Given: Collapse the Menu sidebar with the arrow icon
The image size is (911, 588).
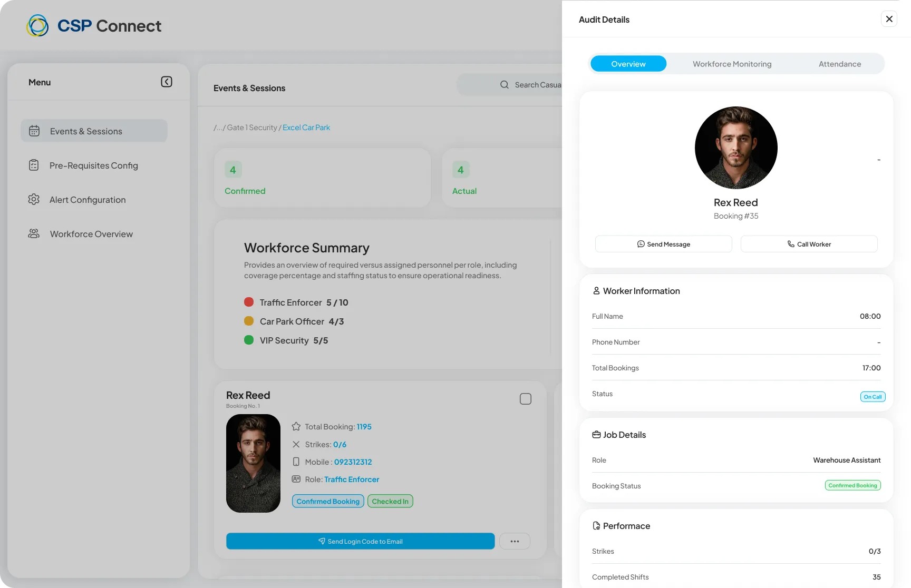Looking at the screenshot, I should click(167, 82).
